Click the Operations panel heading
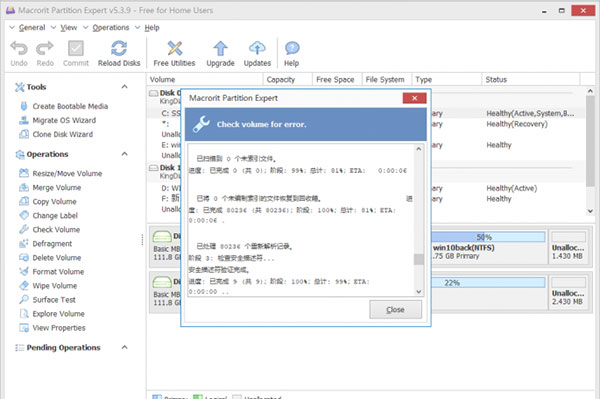 (47, 154)
